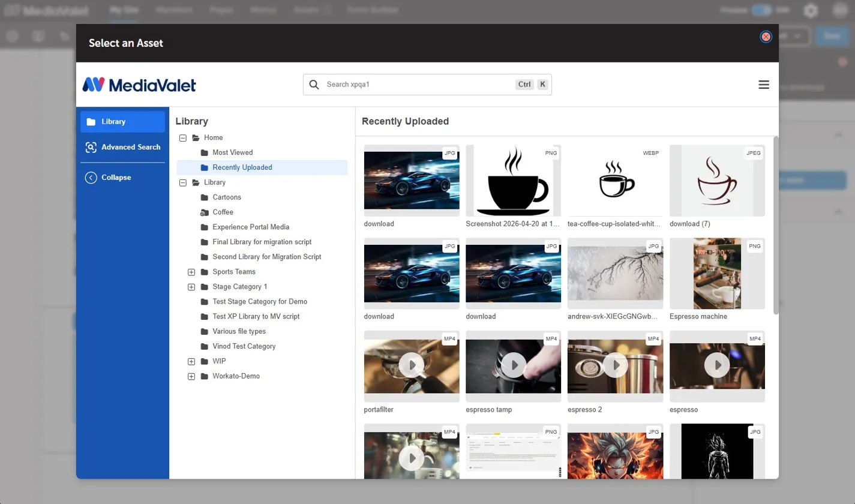Select the Workato-Demo category label
This screenshot has width=855, height=504.
coord(236,376)
